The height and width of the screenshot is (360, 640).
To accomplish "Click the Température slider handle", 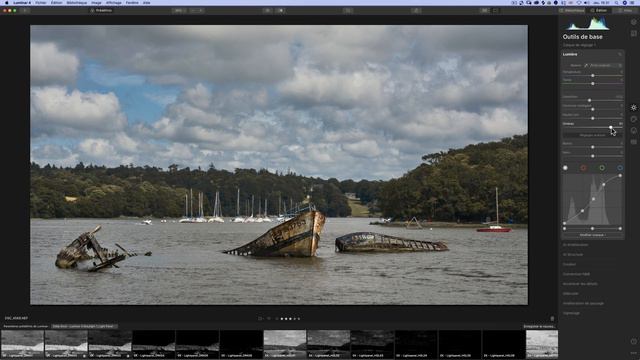I will [x=593, y=76].
